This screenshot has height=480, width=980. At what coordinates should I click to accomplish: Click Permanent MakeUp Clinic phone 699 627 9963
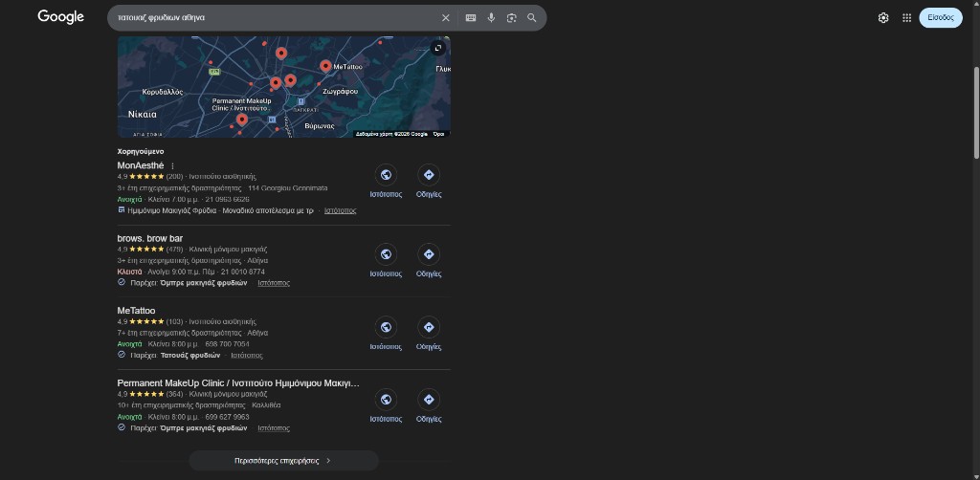[227, 417]
